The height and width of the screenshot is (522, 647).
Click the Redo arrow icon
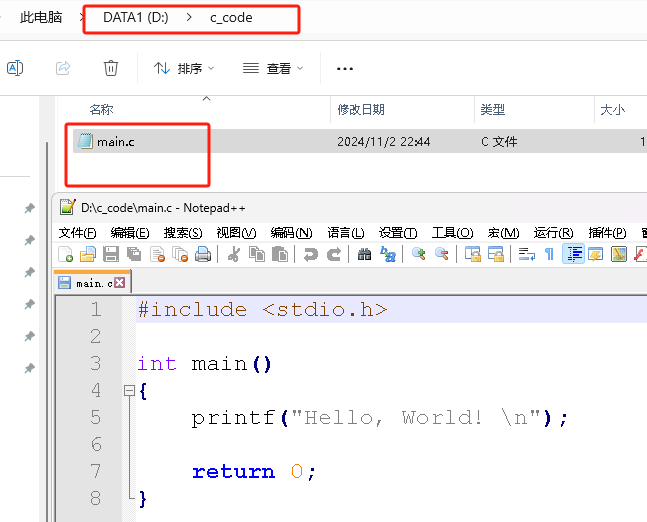tap(333, 254)
